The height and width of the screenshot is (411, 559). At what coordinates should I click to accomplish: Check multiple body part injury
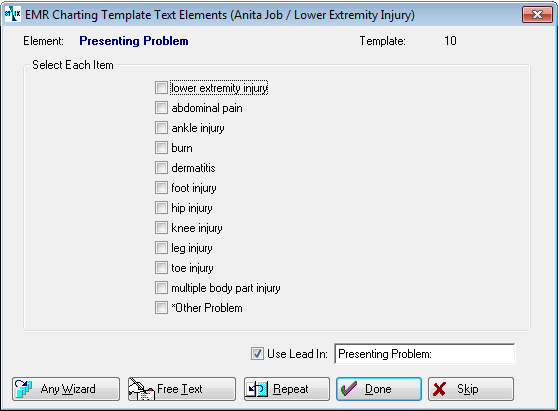161,287
